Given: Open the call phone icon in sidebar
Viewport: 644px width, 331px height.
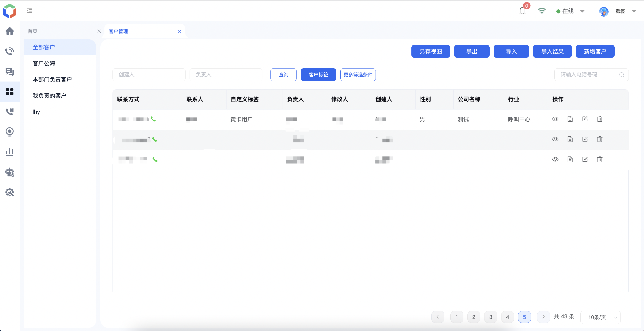Looking at the screenshot, I should pos(9,51).
